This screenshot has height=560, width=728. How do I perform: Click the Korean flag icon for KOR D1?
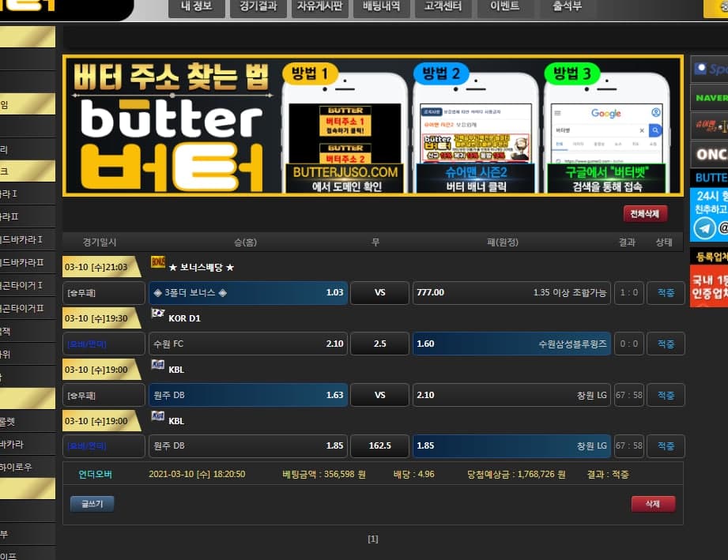point(157,314)
